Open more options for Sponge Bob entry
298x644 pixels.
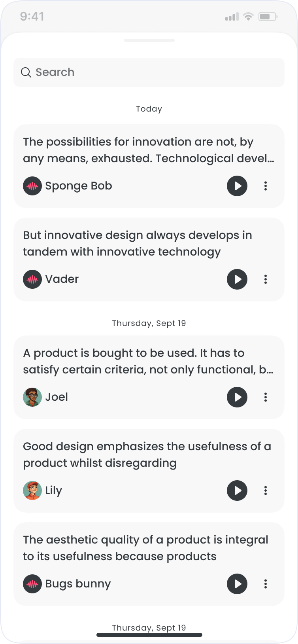(266, 186)
